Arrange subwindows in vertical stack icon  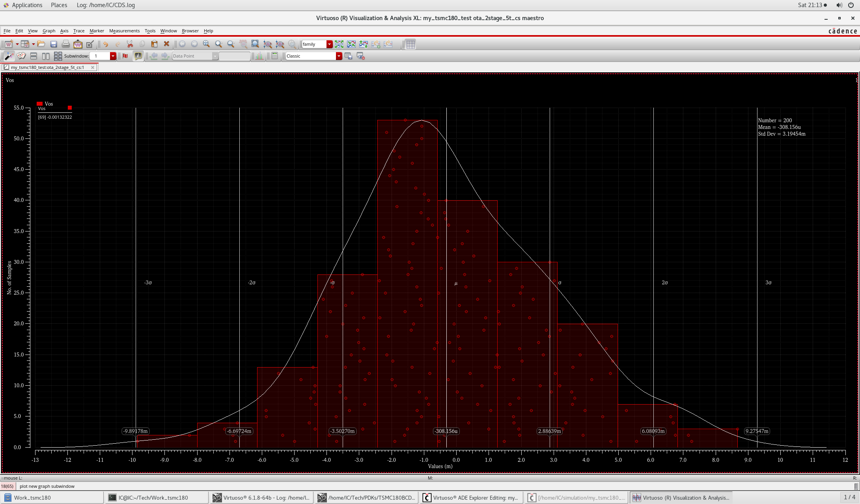[x=34, y=56]
